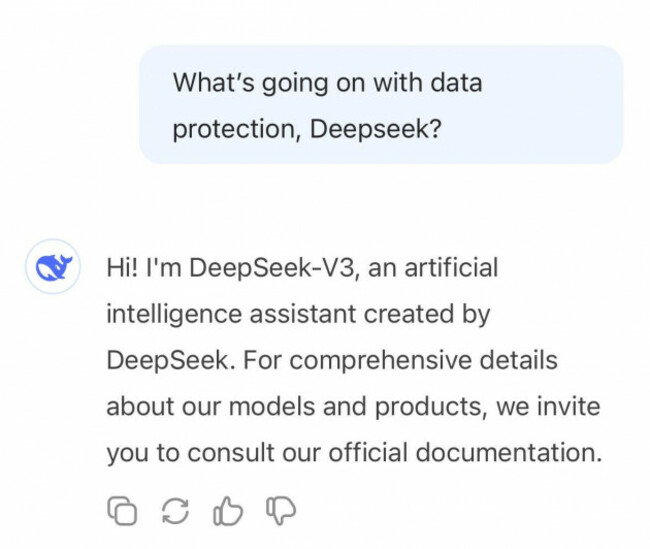Screen dimensions: 650x549
Task: Click "you to consult our" text
Action: (213, 452)
